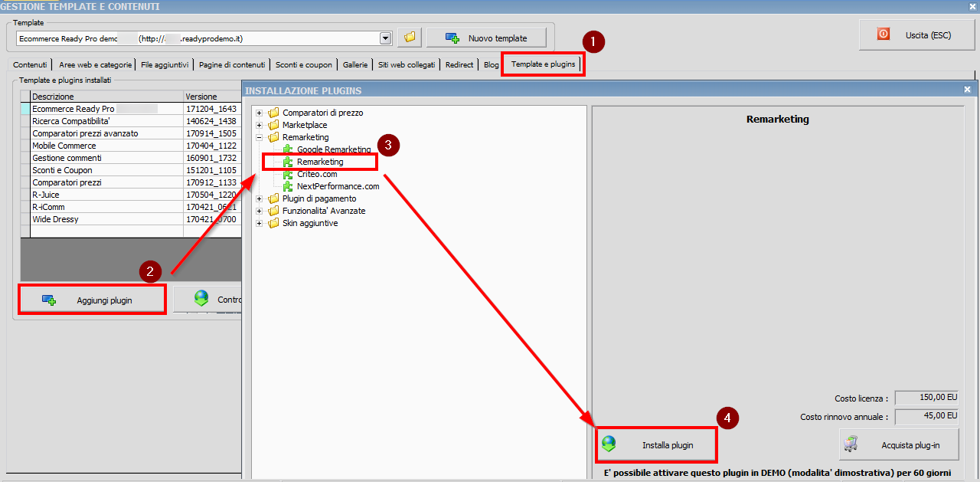Open the Sconti e coupon tab

pyautogui.click(x=304, y=65)
